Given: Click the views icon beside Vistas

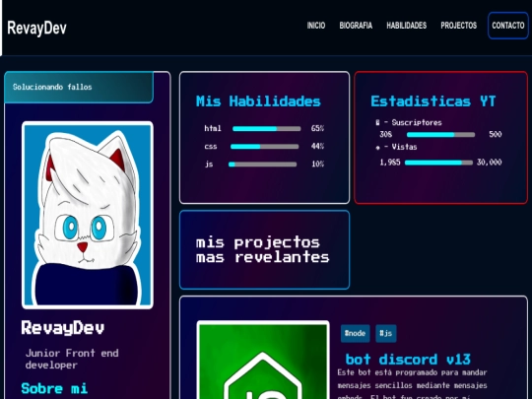Looking at the screenshot, I should pyautogui.click(x=378, y=148).
